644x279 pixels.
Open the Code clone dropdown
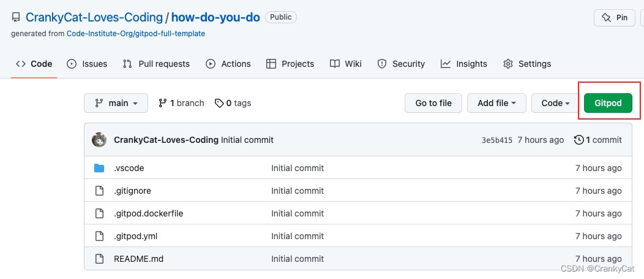coord(555,103)
